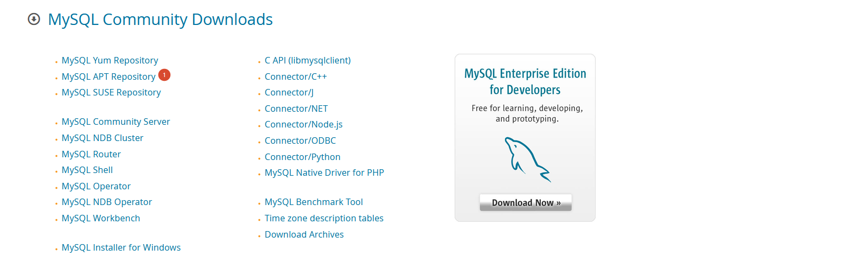Open the Connector/Python link
This screenshot has width=868, height=262.
point(303,157)
